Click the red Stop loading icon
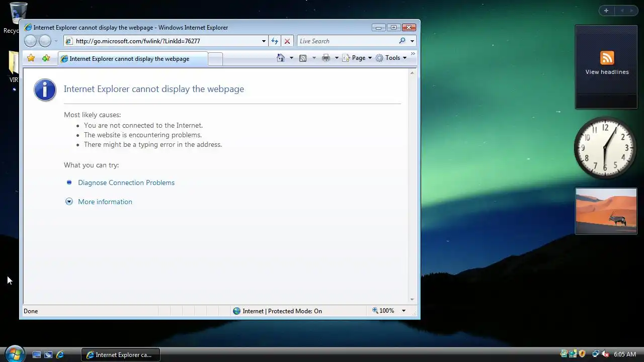 point(287,41)
